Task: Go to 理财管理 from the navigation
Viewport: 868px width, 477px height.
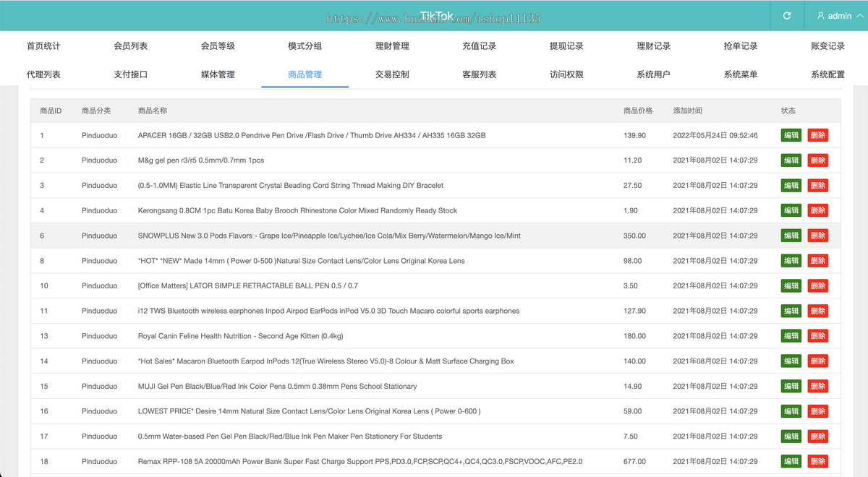Action: [x=391, y=45]
